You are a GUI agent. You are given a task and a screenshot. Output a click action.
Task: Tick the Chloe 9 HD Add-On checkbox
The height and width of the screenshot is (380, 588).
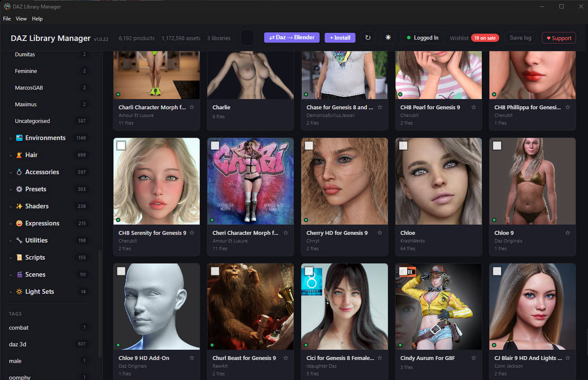point(121,271)
